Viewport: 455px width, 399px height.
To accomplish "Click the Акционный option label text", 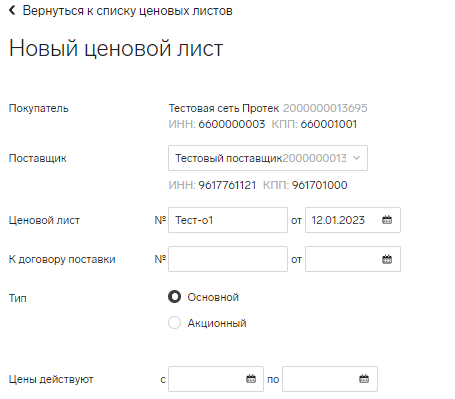I will click(217, 323).
